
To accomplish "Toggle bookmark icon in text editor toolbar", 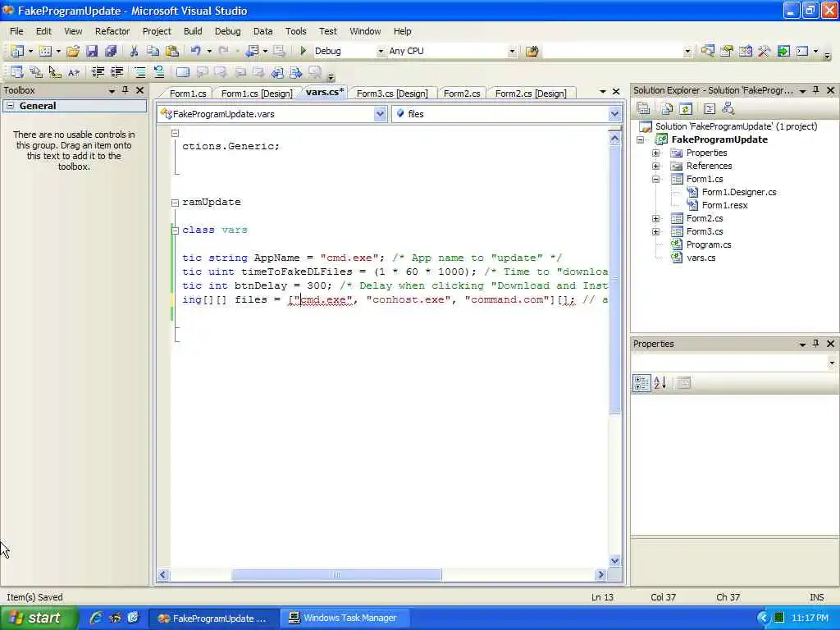I will coord(183,72).
